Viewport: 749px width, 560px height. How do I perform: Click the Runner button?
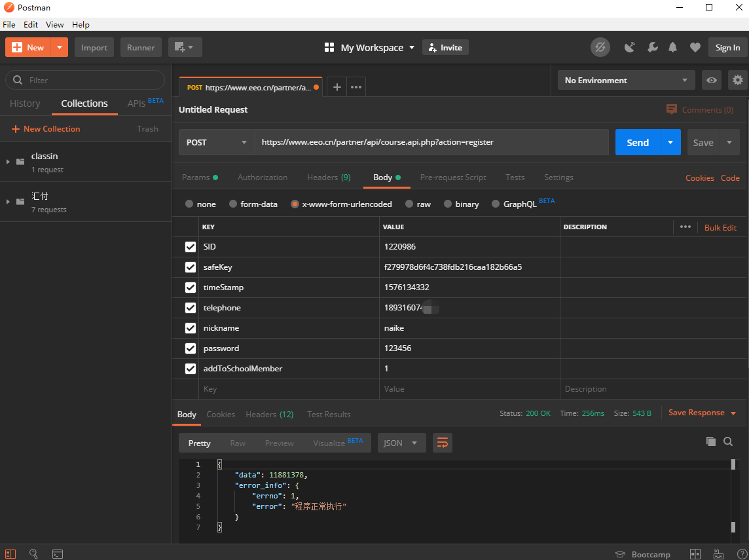point(141,47)
